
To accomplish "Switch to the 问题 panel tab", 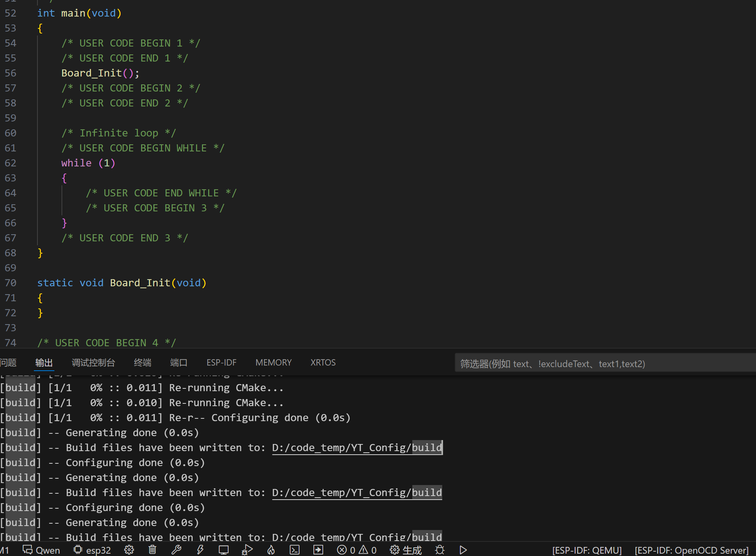I will tap(8, 362).
